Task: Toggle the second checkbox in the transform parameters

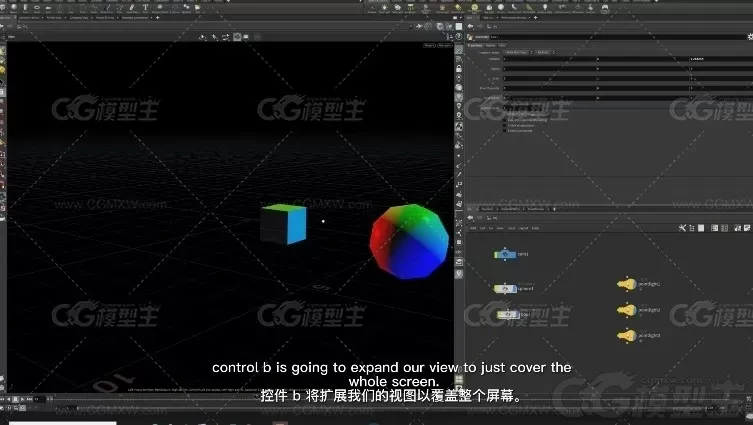Action: (x=505, y=120)
